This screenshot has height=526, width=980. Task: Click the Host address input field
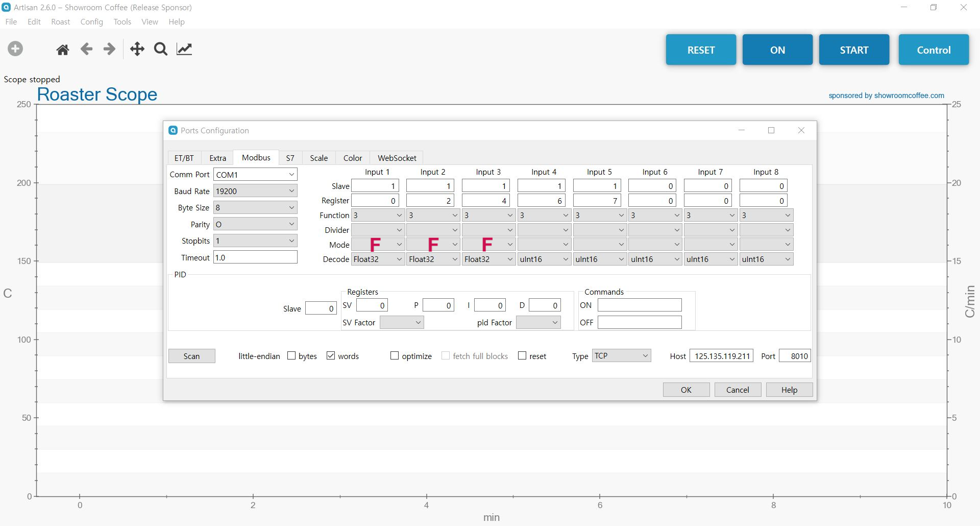pyautogui.click(x=721, y=355)
